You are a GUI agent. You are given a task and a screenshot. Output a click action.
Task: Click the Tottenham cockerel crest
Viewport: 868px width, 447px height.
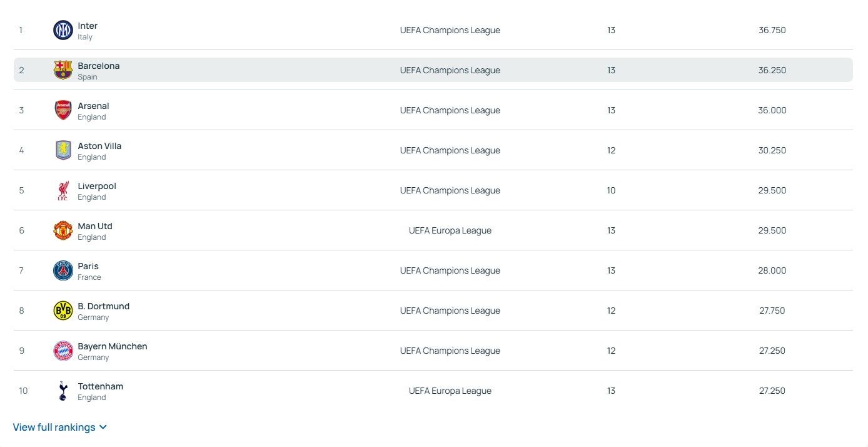(x=63, y=391)
